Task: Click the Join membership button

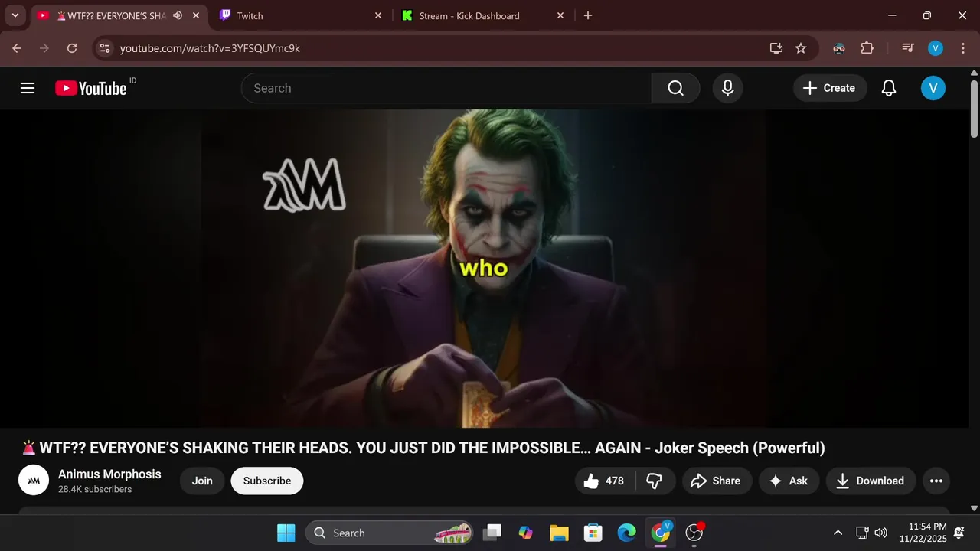Action: pyautogui.click(x=202, y=481)
